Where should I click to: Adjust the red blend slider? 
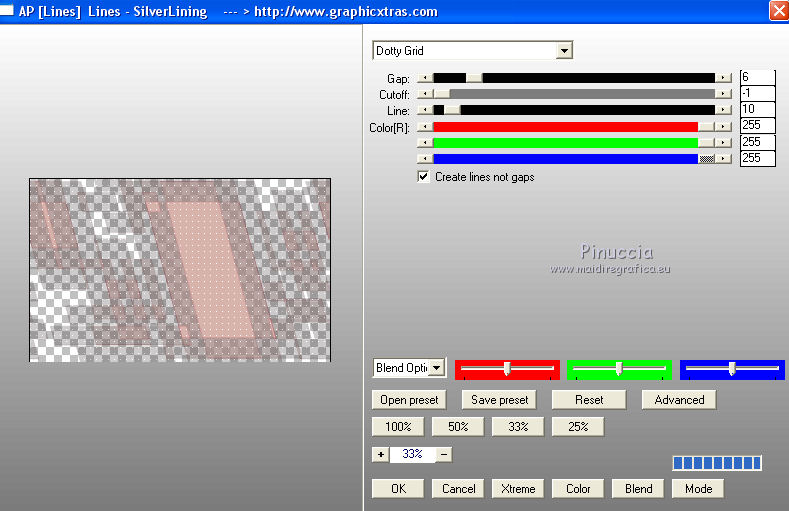tap(507, 369)
